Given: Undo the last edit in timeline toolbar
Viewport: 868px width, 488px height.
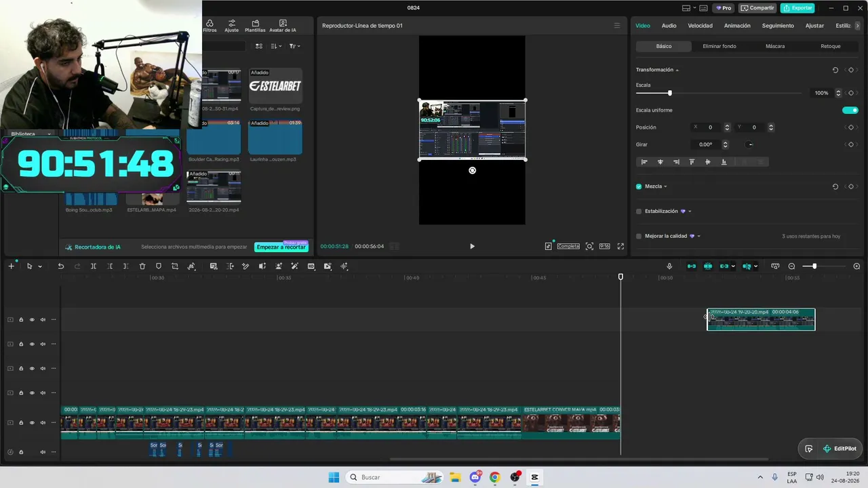Looking at the screenshot, I should pos(60,266).
